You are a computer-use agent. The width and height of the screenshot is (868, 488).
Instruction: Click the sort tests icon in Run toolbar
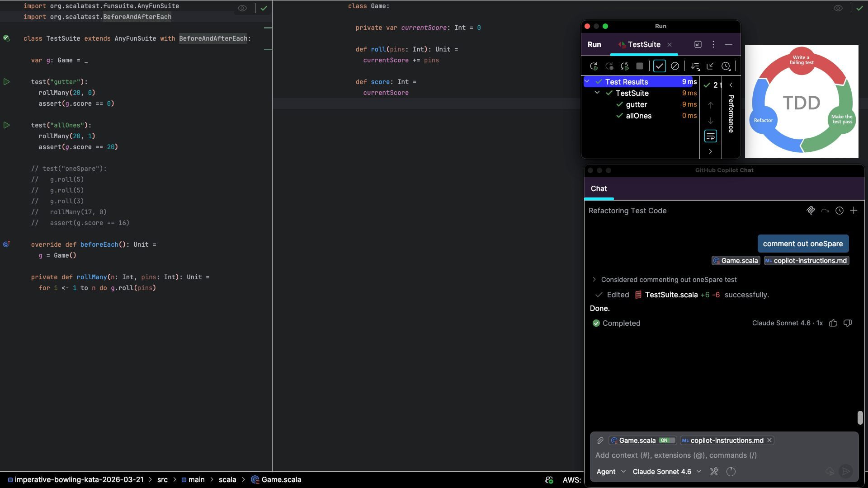695,66
